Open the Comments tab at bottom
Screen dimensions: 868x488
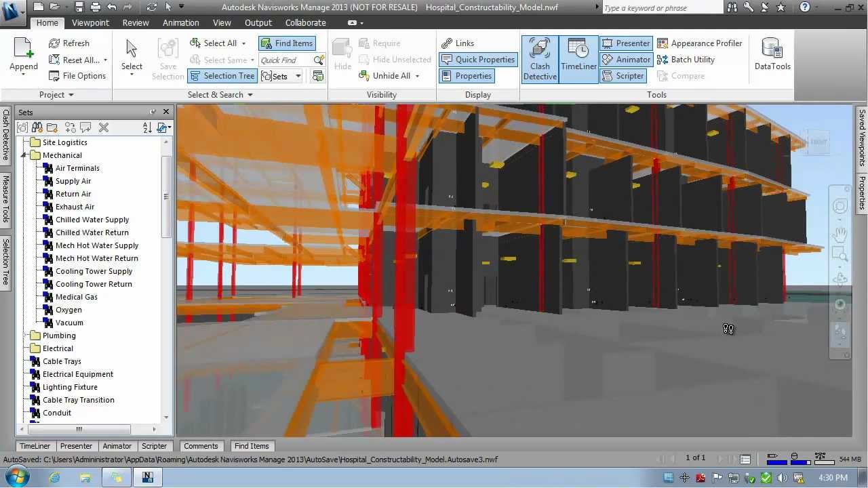201,446
